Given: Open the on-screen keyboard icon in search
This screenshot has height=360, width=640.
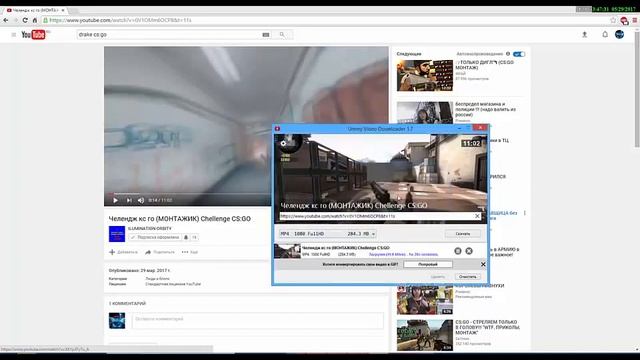Looking at the screenshot, I should (x=266, y=35).
